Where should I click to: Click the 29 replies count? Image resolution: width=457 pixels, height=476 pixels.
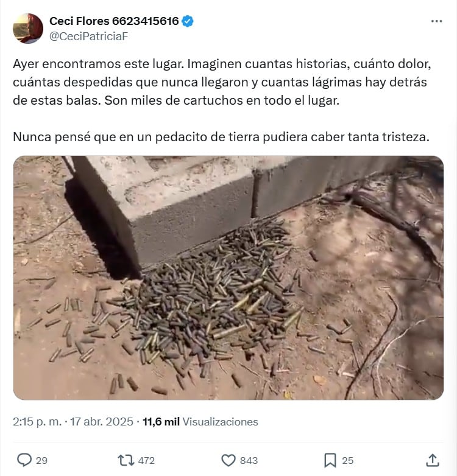click(41, 461)
